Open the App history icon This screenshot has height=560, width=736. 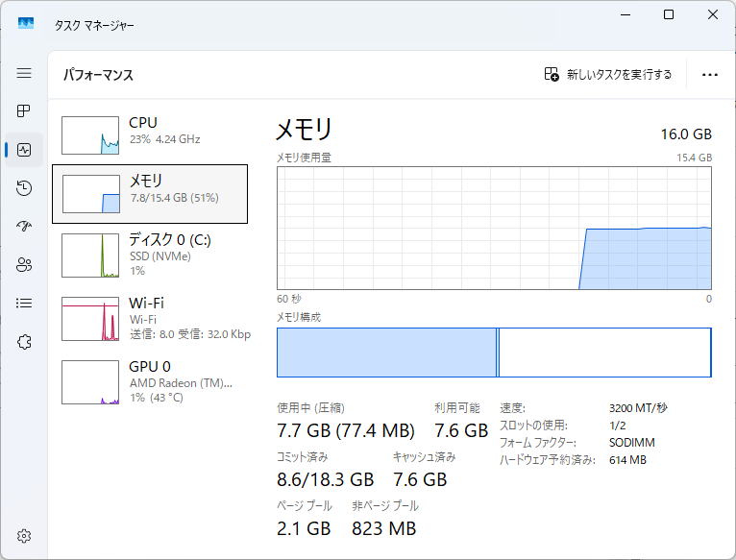pyautogui.click(x=24, y=188)
